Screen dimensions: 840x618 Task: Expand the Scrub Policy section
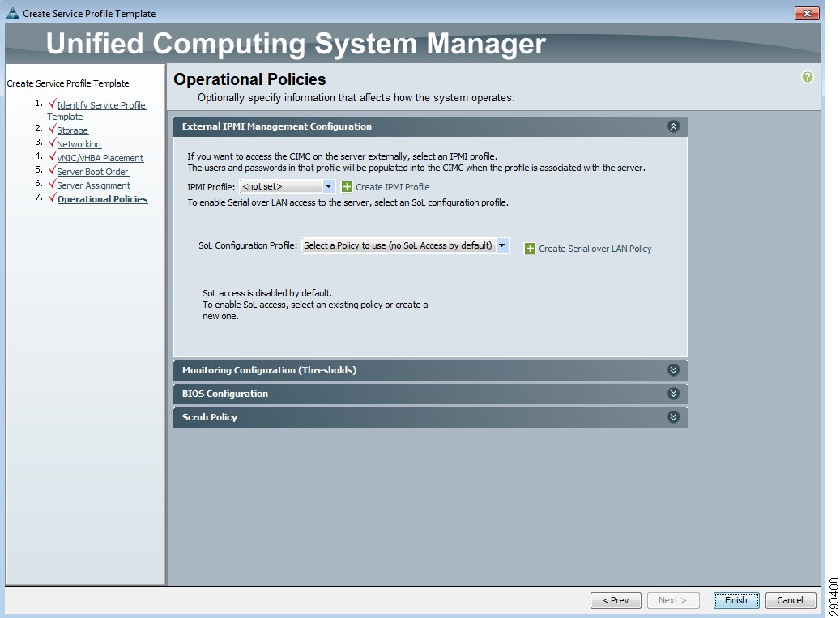pos(673,417)
